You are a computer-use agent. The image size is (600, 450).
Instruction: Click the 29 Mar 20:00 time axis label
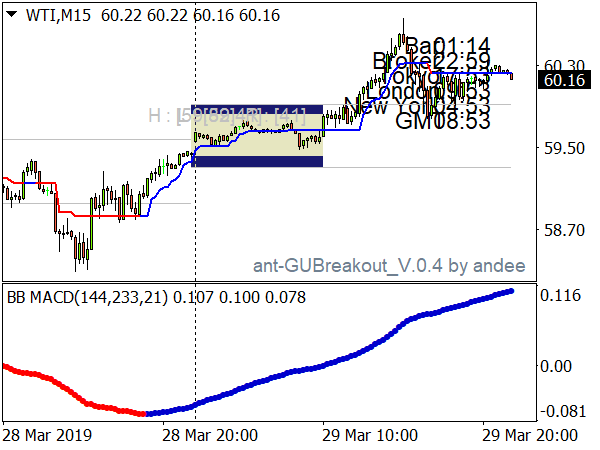(x=530, y=435)
